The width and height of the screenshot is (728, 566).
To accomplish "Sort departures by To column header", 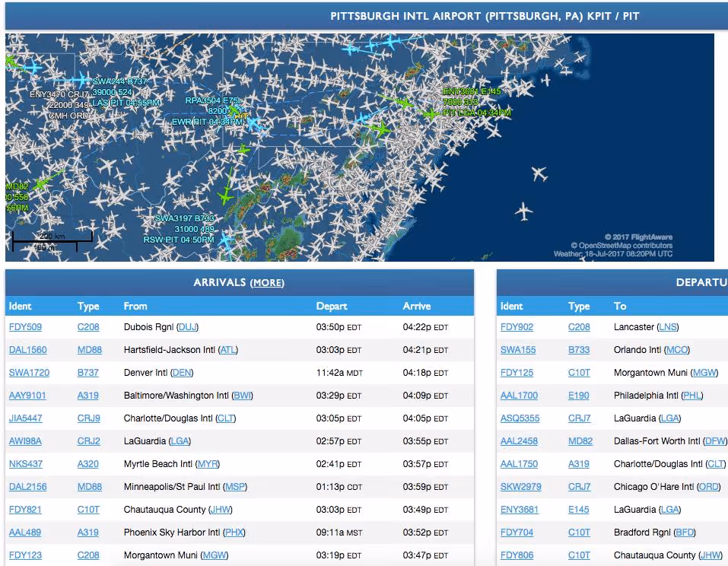I will coord(620,306).
